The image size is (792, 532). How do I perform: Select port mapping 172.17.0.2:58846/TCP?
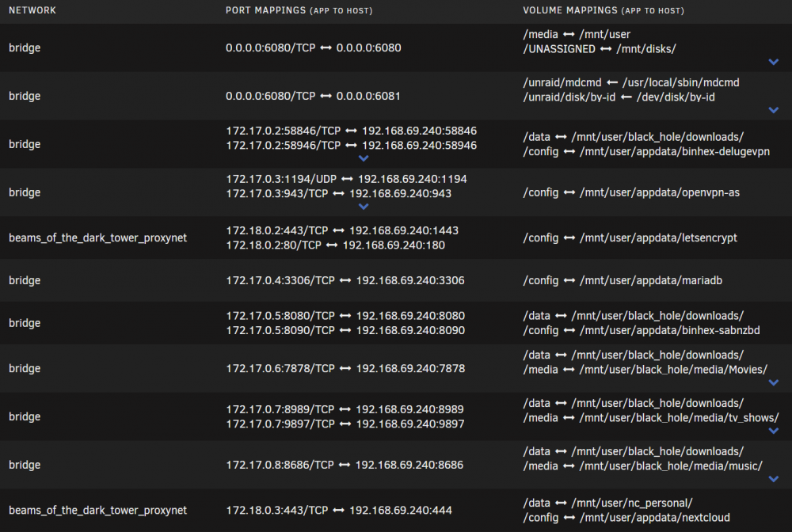click(x=351, y=131)
